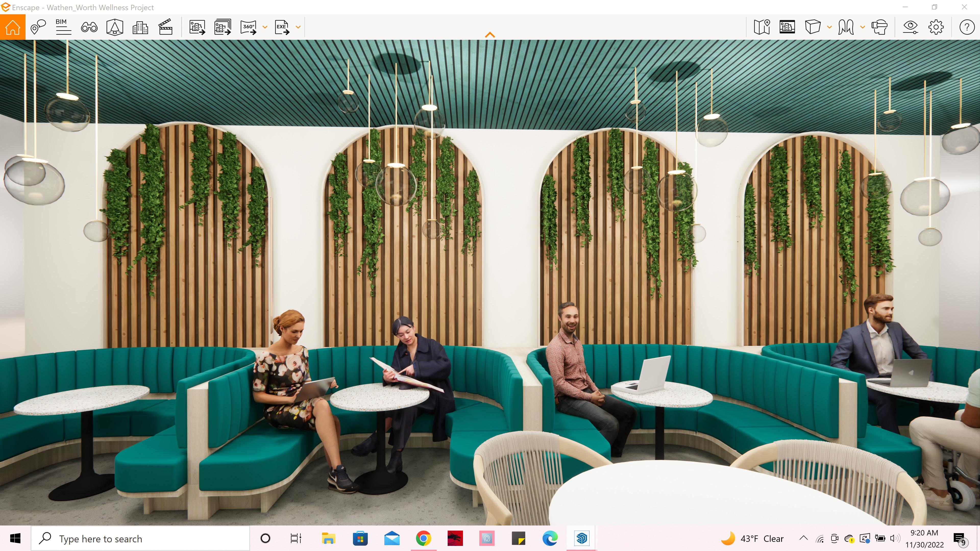
Task: Open the sync status tray icon
Action: [865, 539]
